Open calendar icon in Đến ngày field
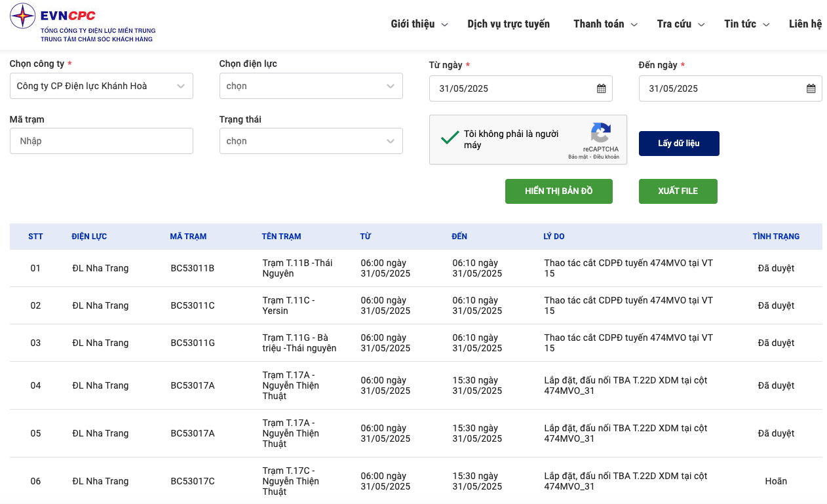Image resolution: width=827 pixels, height=504 pixels. (x=811, y=88)
